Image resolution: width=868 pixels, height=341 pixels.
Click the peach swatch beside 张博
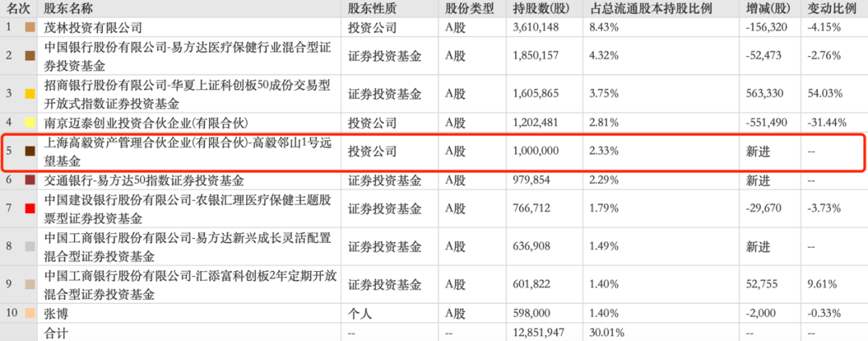coord(31,314)
